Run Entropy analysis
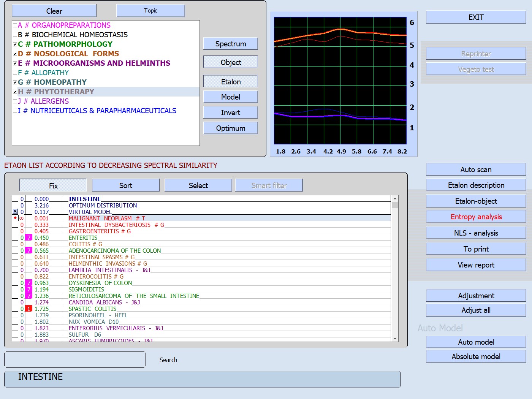Image resolution: width=532 pixels, height=399 pixels. (476, 217)
